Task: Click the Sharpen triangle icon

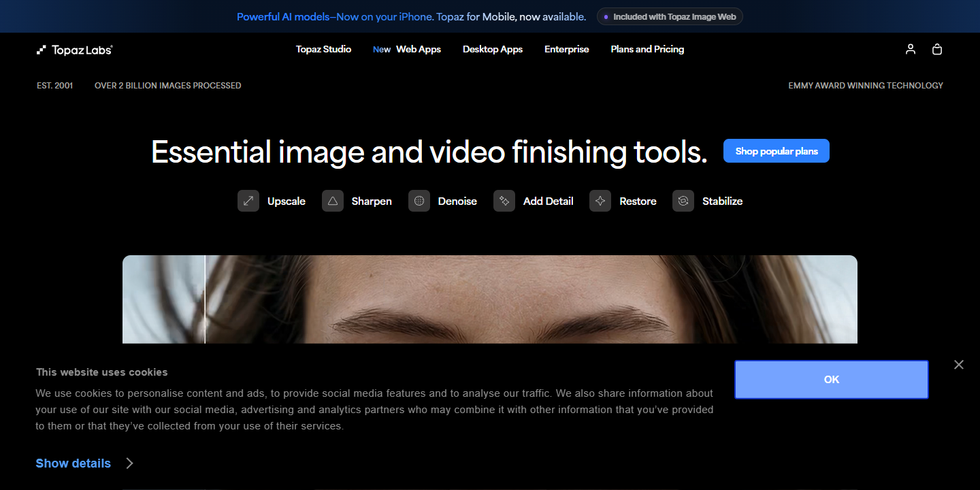Action: [333, 201]
